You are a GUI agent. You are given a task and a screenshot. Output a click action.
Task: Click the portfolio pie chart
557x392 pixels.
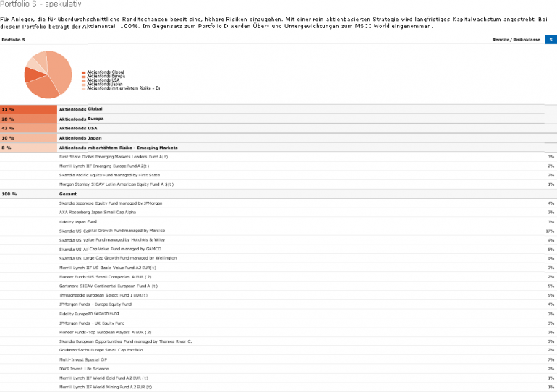tap(48, 74)
